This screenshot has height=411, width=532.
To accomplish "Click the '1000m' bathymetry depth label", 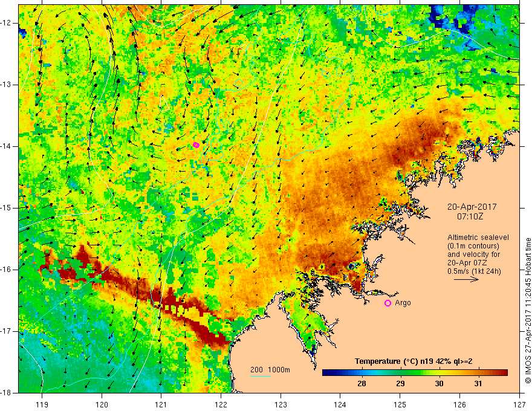I will [279, 370].
